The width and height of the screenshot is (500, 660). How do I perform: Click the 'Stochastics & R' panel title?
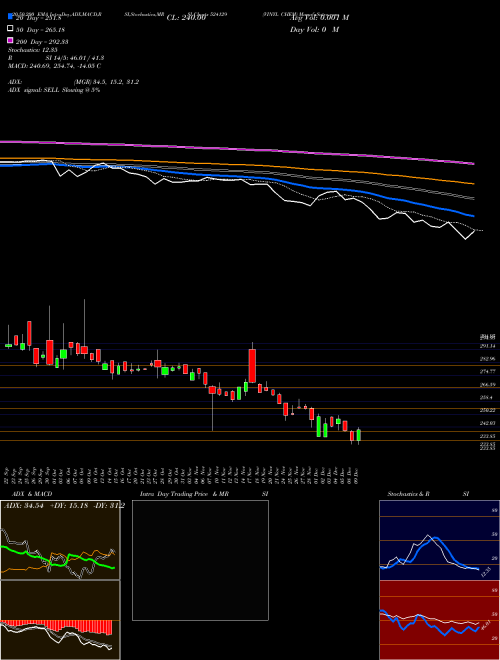click(408, 494)
